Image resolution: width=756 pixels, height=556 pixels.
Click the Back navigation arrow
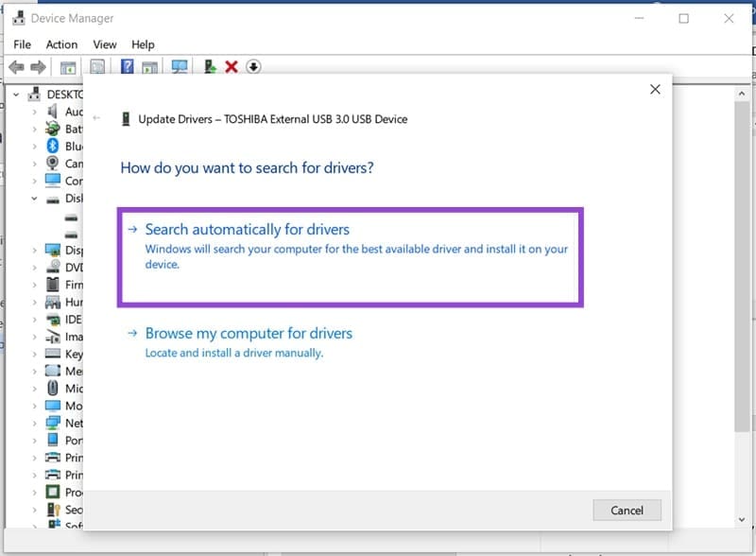click(x=17, y=66)
